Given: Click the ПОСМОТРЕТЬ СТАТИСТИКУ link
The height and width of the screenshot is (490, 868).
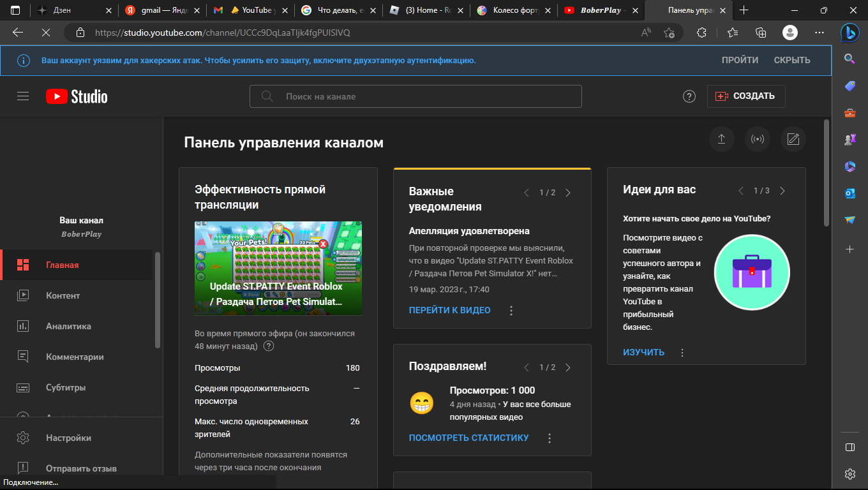Looking at the screenshot, I should click(x=469, y=438).
